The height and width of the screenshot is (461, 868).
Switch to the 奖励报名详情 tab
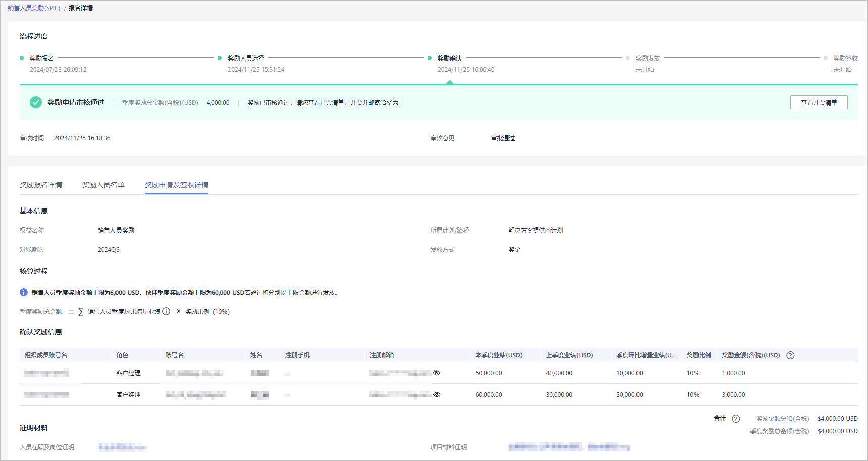(41, 185)
